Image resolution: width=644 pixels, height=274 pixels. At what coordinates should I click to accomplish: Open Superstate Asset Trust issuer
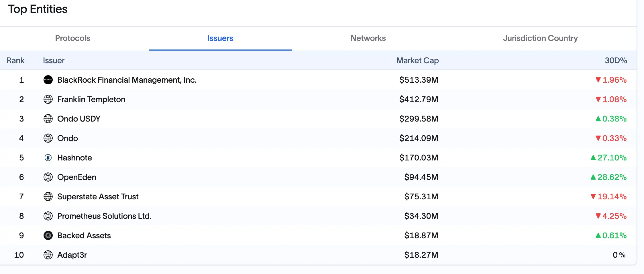coord(98,197)
